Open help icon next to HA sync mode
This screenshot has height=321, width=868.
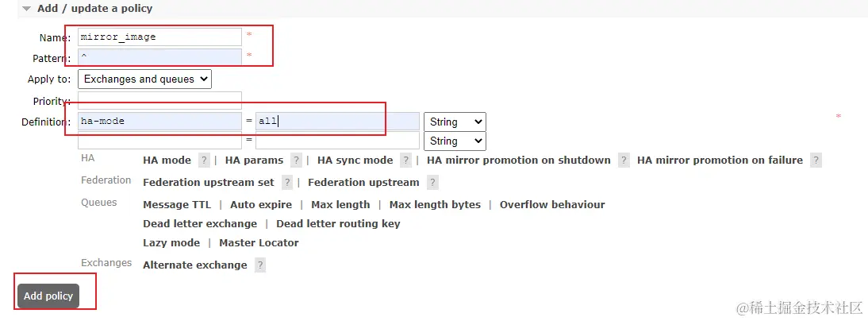pos(405,160)
